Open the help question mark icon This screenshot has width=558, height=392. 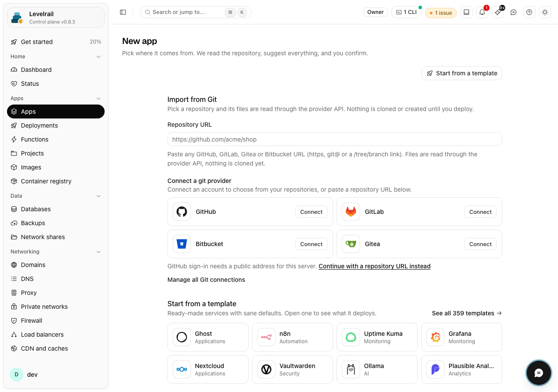point(529,12)
